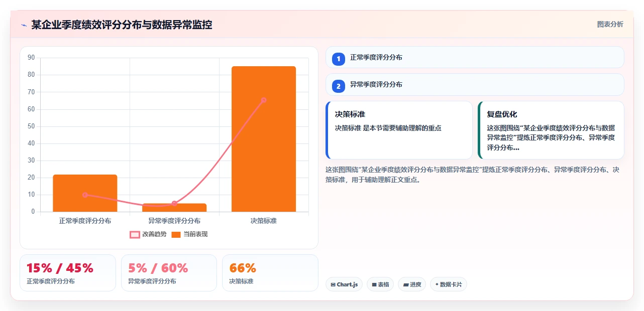The width and height of the screenshot is (644, 311).
Task: Click caption 决策标准 under 66%
Action: click(241, 281)
